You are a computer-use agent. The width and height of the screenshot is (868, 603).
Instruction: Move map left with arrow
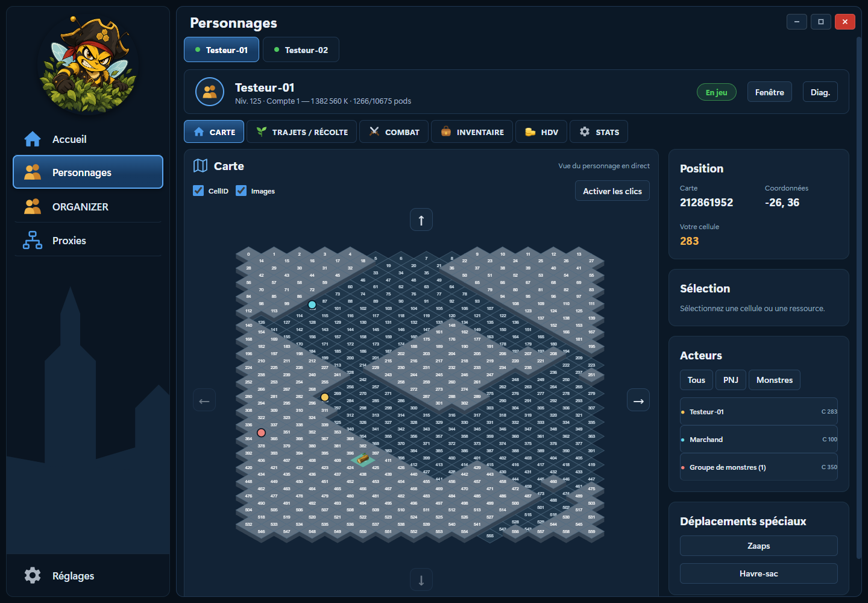click(204, 401)
